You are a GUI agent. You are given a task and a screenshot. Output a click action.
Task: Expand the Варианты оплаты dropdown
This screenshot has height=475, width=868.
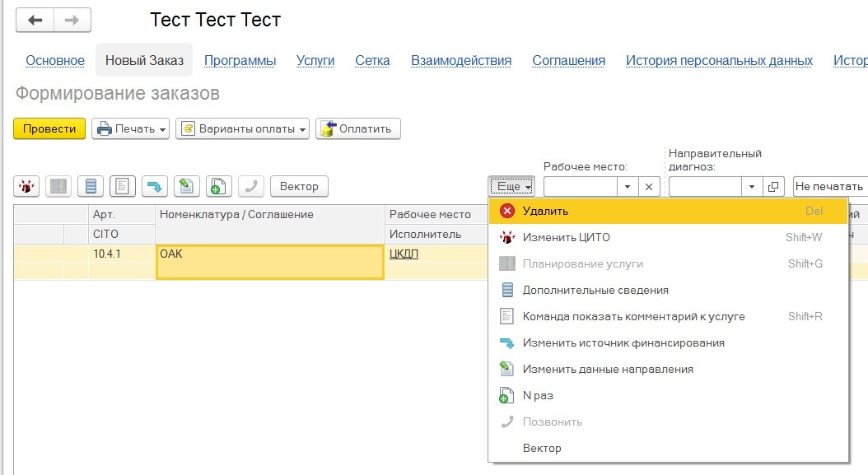(242, 128)
